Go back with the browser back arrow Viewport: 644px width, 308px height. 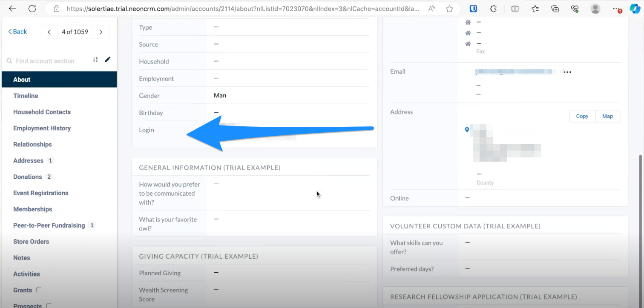click(12, 9)
